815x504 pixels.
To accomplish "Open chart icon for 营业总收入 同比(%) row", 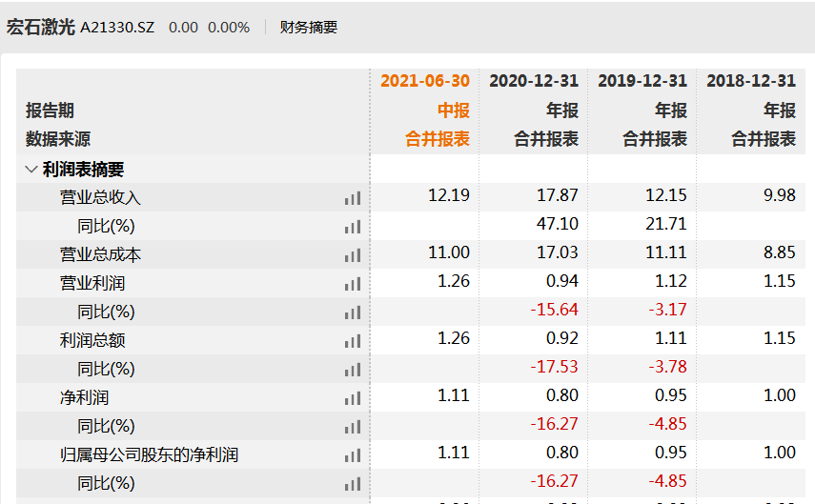I will 353,227.
